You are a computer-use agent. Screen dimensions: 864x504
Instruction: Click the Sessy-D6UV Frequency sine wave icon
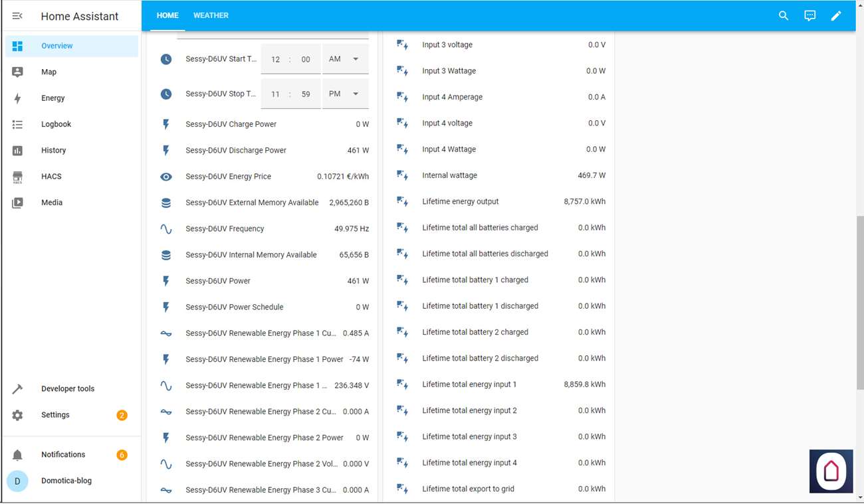coord(166,229)
